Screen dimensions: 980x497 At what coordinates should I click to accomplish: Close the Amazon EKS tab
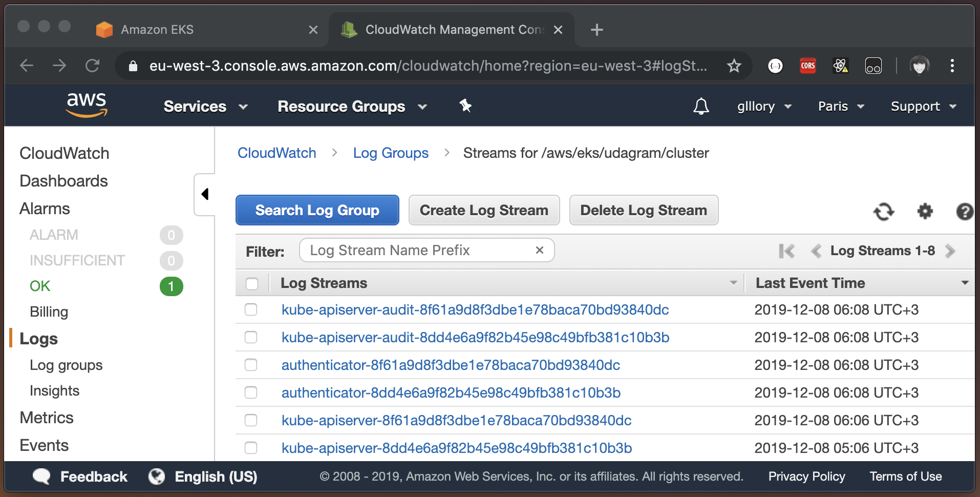click(313, 30)
